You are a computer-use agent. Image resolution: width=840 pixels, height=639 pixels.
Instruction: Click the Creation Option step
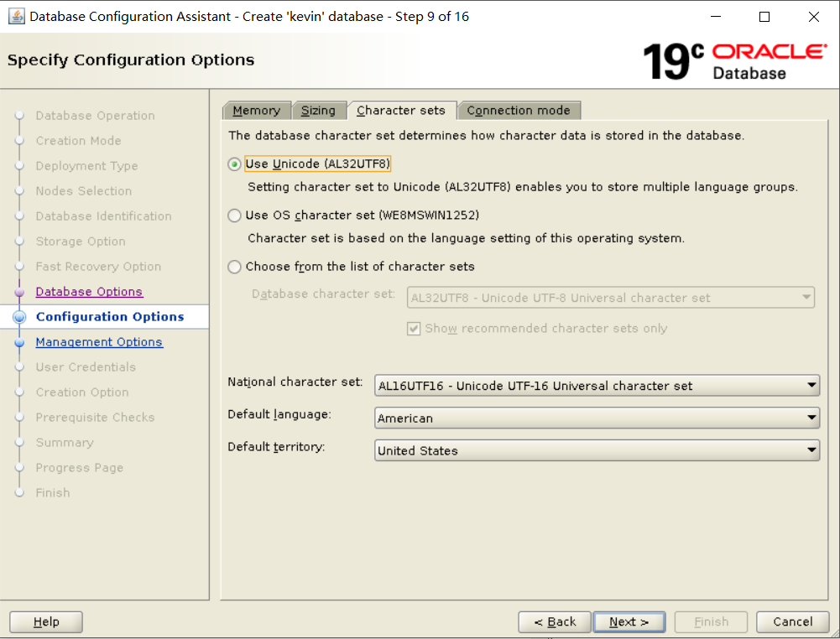tap(82, 392)
